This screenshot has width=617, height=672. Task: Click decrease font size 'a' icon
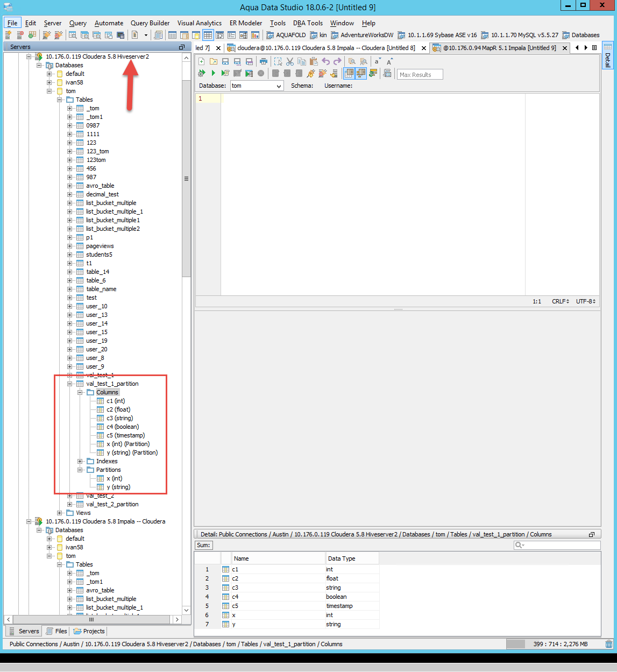377,61
